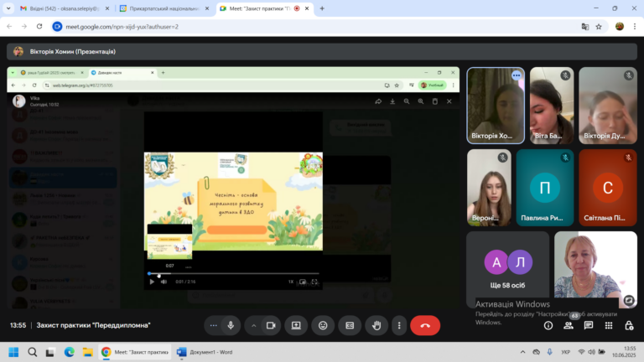This screenshot has height=362, width=644.
Task: Open the Документ1 - Word taskbar button
Action: 205,352
